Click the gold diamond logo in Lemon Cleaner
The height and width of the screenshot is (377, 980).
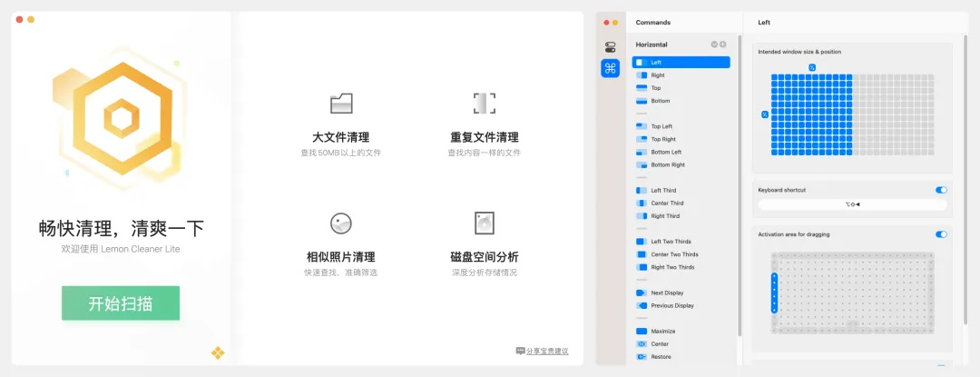point(218,353)
